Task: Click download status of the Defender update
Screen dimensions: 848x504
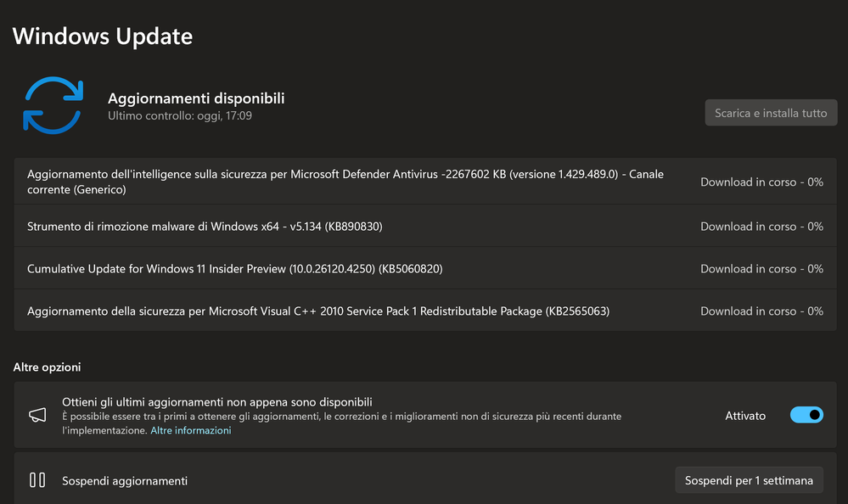Action: (761, 182)
